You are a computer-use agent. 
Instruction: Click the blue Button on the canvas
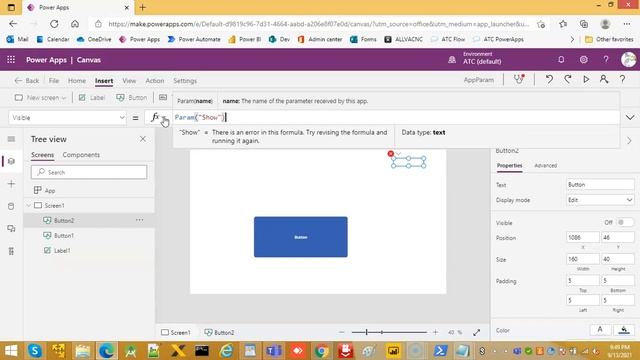coord(301,237)
